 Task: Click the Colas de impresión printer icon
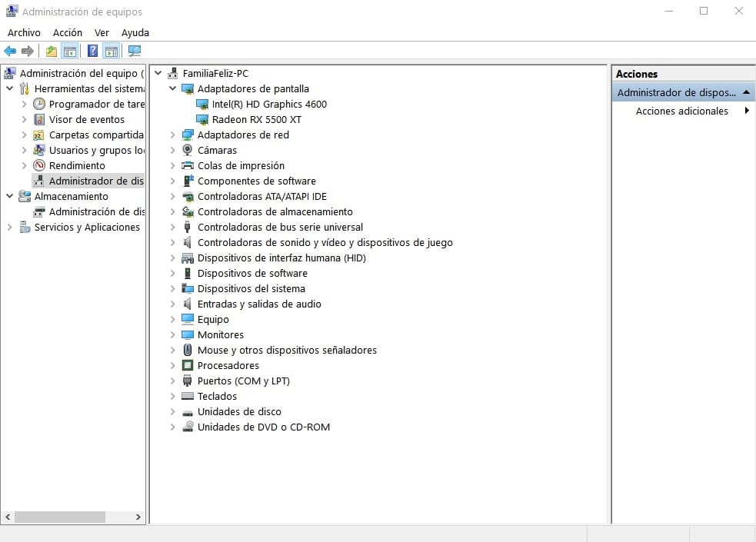pyautogui.click(x=188, y=165)
